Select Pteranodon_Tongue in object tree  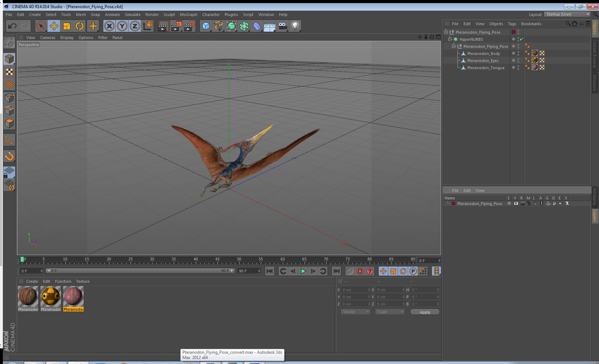point(485,68)
